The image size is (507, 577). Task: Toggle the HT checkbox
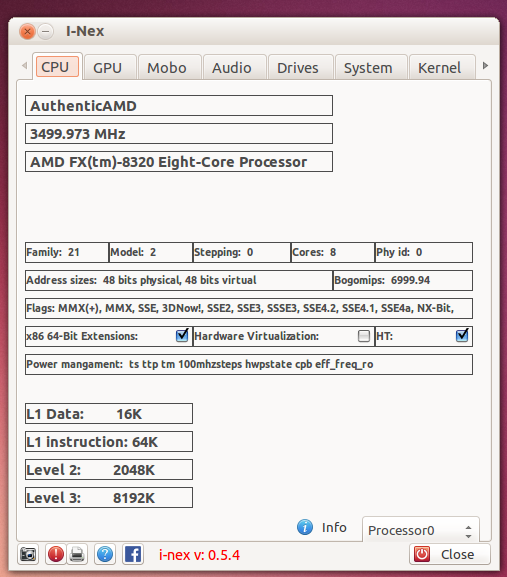pyautogui.click(x=462, y=335)
